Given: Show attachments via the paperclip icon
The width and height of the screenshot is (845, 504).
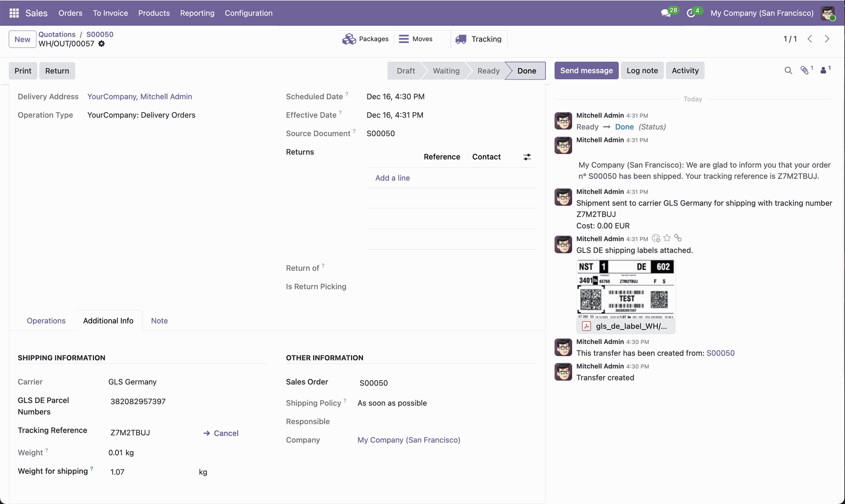Looking at the screenshot, I should [x=805, y=70].
